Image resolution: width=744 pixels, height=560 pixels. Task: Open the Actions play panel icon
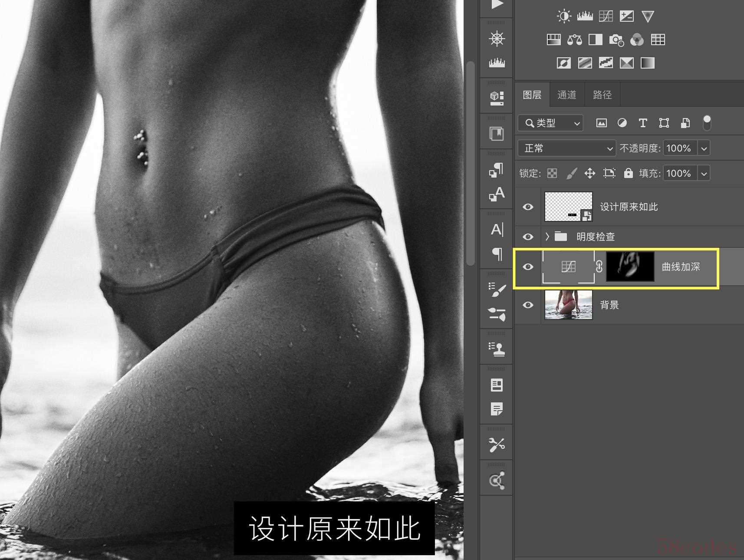coord(497,5)
